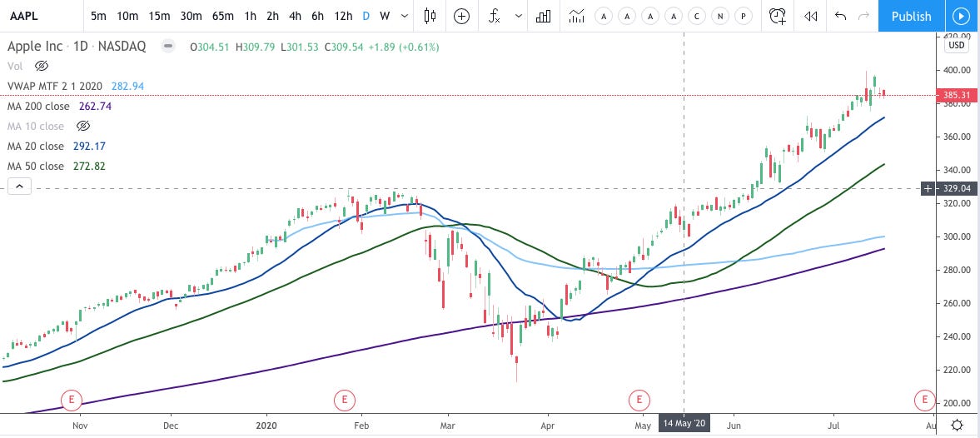Screen dimensions: 980x438
Task: Click the Vol legend label
Action: (x=15, y=66)
